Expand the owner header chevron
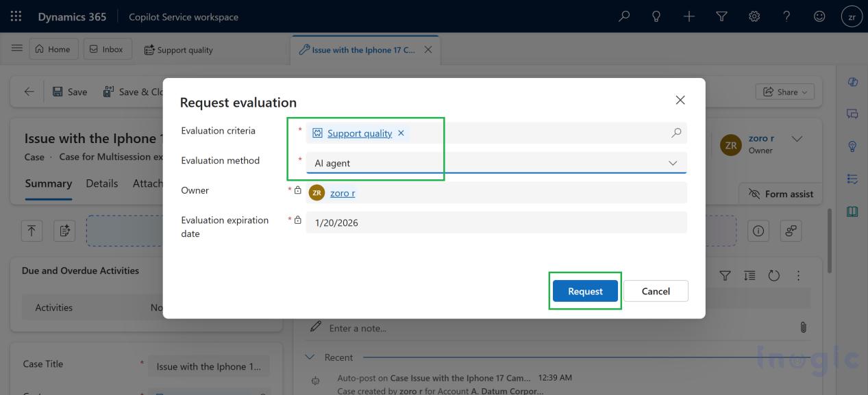This screenshot has width=868, height=395. (797, 138)
